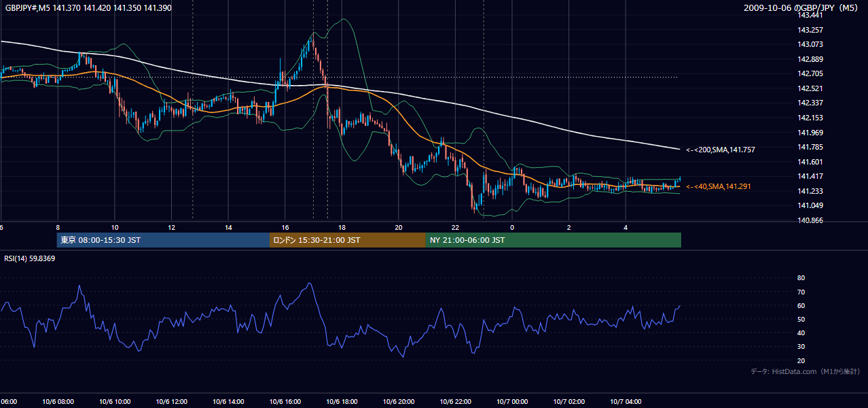The width and height of the screenshot is (868, 408).
Task: Click price axis value 142.705
Action: click(810, 73)
